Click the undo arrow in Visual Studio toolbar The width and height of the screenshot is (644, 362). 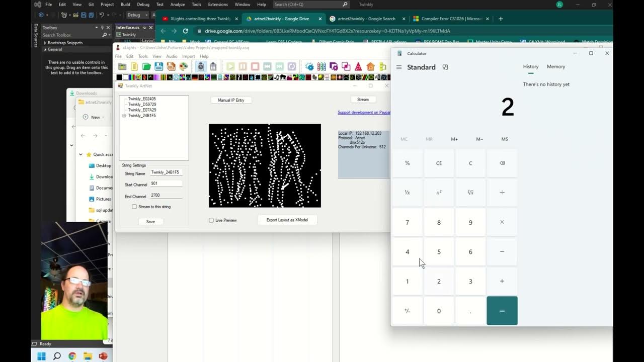[102, 15]
